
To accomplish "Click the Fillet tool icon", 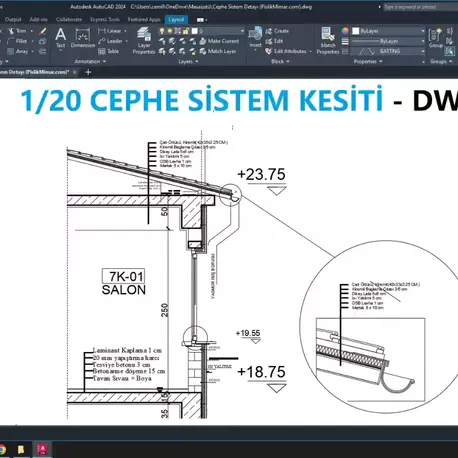I will (11, 41).
